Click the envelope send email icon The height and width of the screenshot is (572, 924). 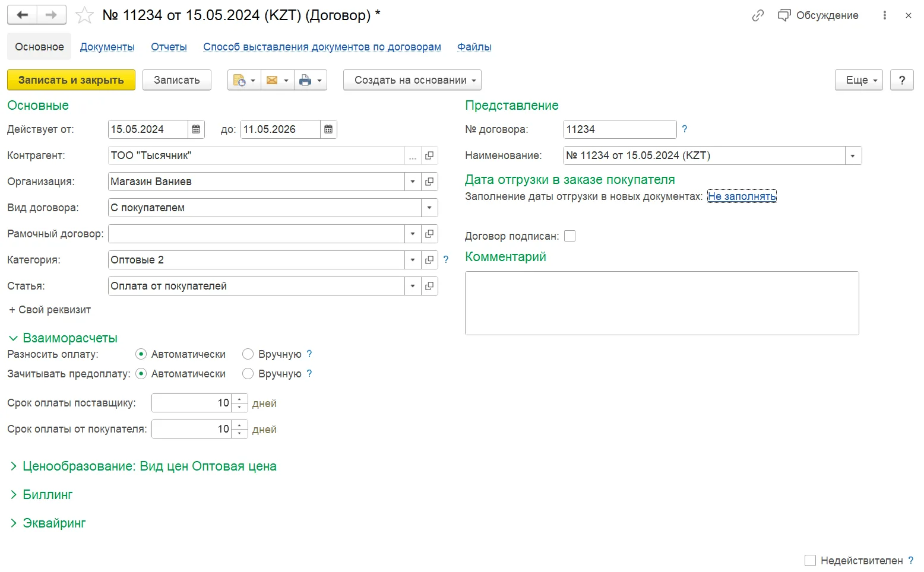[277, 80]
